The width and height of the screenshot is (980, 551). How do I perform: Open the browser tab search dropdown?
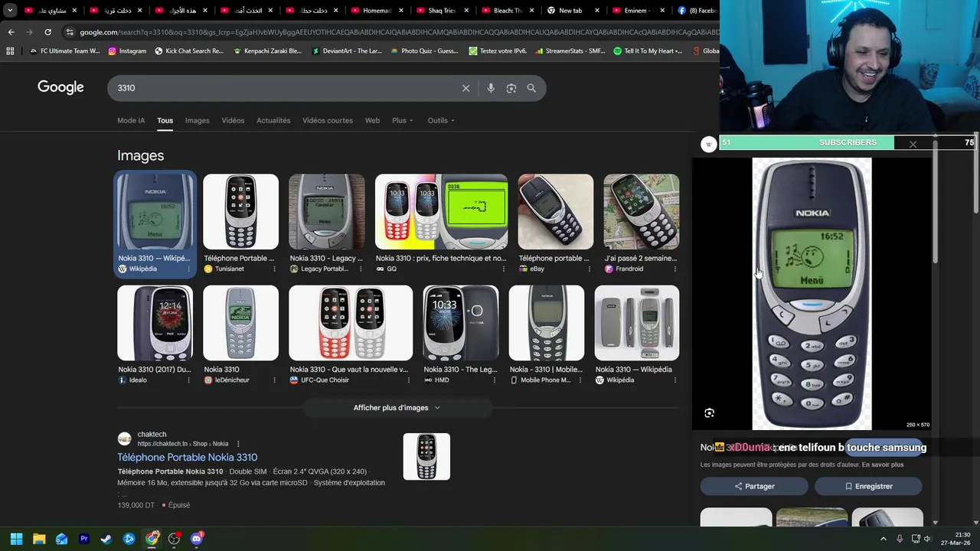click(x=10, y=11)
